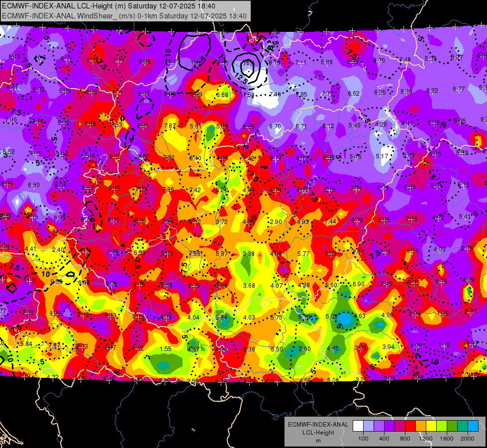487x448 pixels.
Task: Click the LCL-Height title line at top
Action: click(108, 6)
